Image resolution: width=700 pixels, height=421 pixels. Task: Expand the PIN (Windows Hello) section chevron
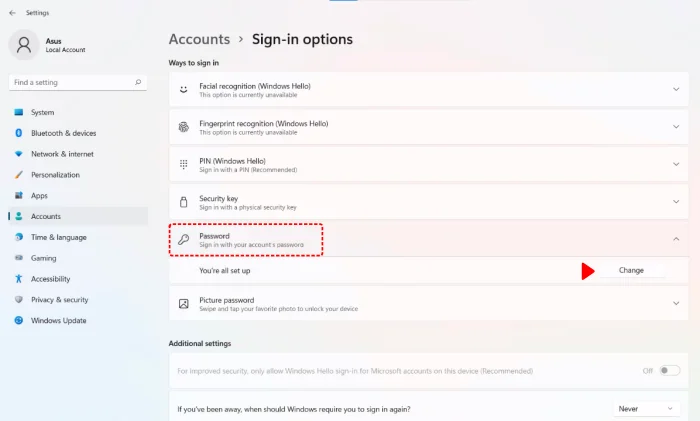[676, 164]
